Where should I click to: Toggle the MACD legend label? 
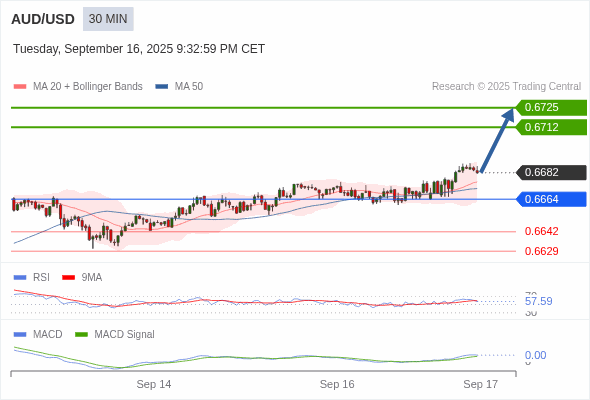click(47, 335)
